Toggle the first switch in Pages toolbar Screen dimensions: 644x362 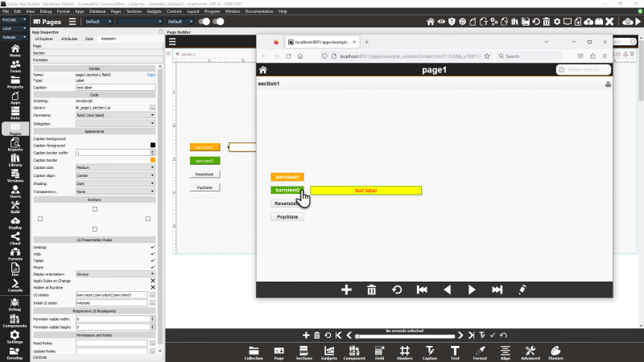tap(204, 22)
